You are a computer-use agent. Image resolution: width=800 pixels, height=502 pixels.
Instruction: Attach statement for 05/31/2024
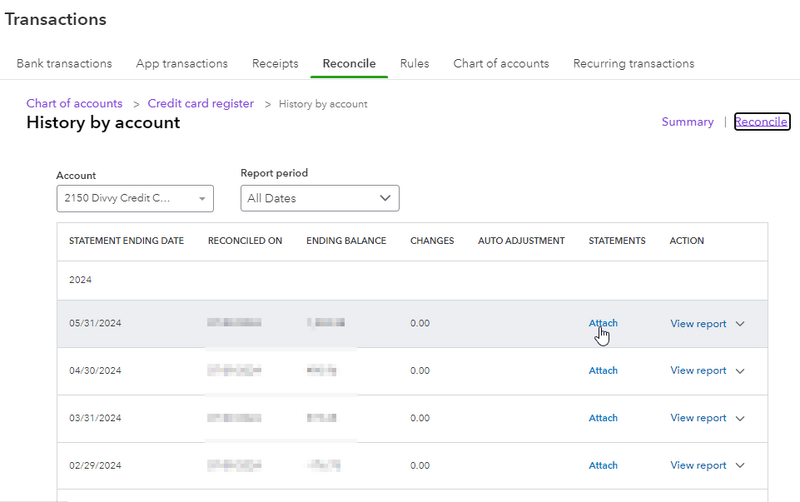click(603, 323)
